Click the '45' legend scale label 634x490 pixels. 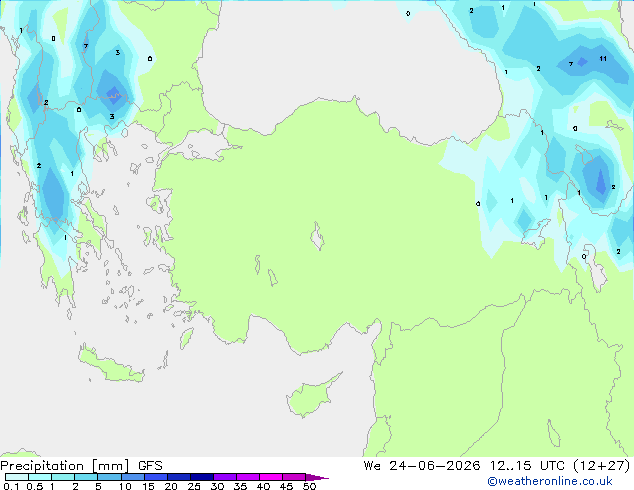pos(286,486)
